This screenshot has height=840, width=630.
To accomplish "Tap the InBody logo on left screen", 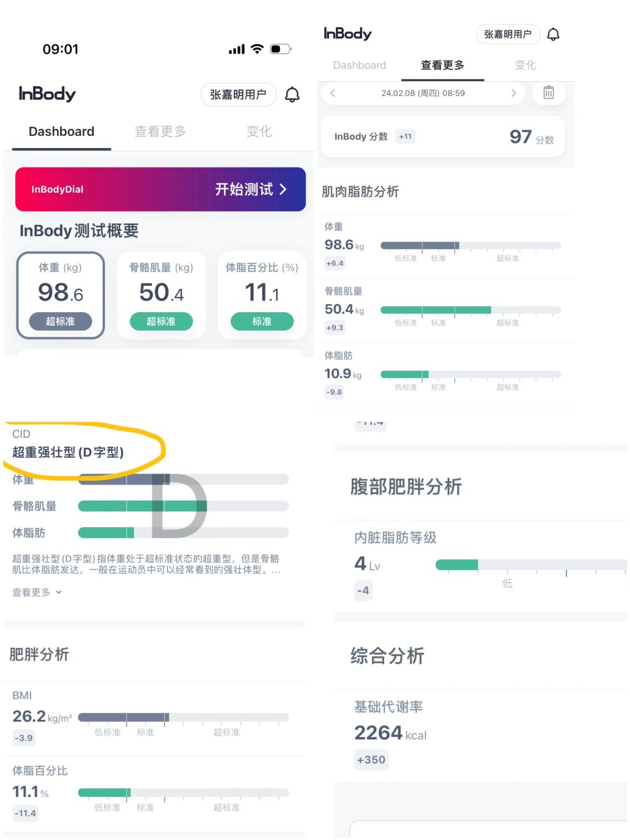I will pos(47,94).
